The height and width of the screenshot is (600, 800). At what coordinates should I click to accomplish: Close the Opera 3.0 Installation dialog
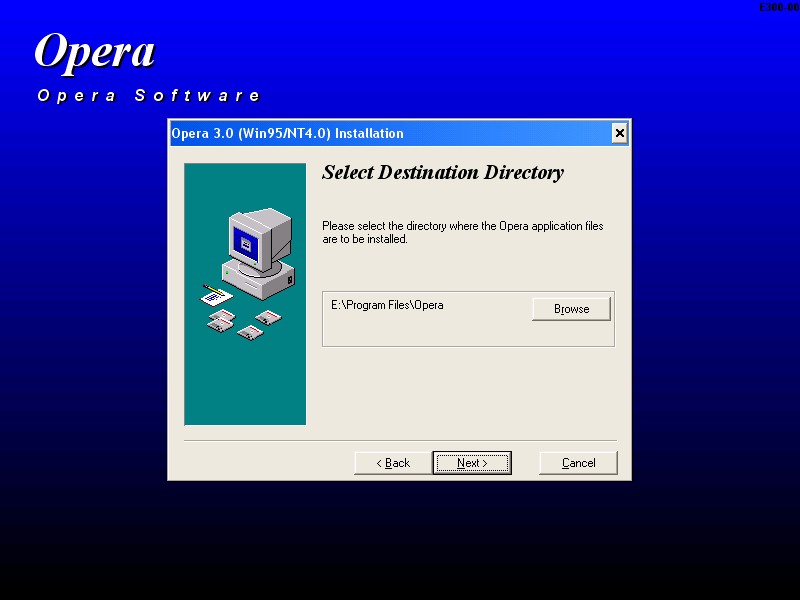pyautogui.click(x=619, y=133)
